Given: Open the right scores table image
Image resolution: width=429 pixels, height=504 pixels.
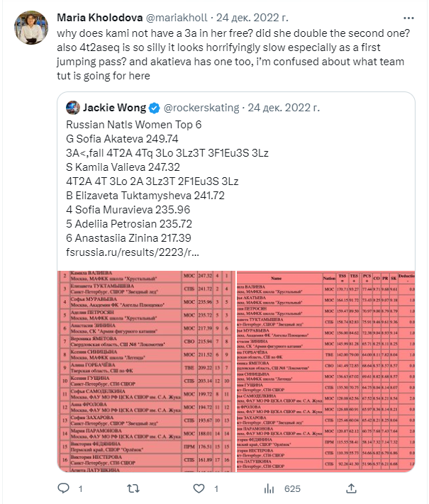Looking at the screenshot, I should [x=326, y=369].
